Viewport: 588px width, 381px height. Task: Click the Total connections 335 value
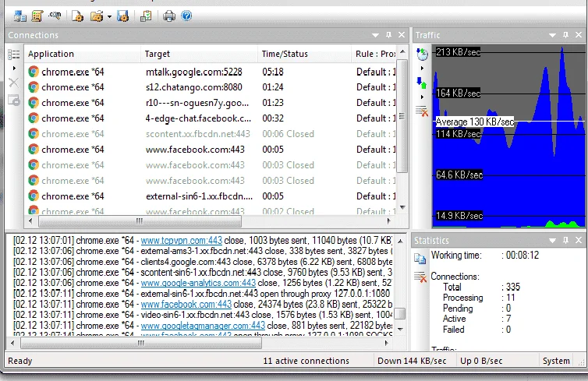pyautogui.click(x=513, y=287)
